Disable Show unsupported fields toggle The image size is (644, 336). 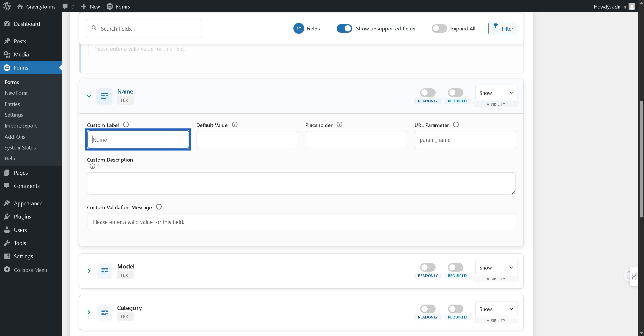344,28
